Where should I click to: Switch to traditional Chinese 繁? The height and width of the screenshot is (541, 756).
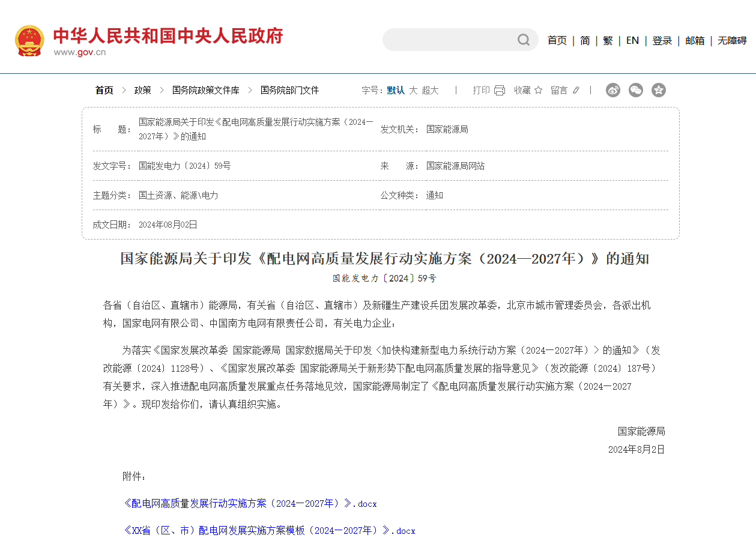[608, 40]
